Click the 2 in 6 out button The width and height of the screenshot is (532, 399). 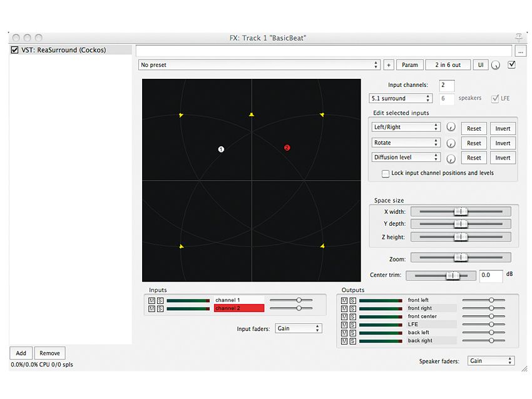point(448,65)
